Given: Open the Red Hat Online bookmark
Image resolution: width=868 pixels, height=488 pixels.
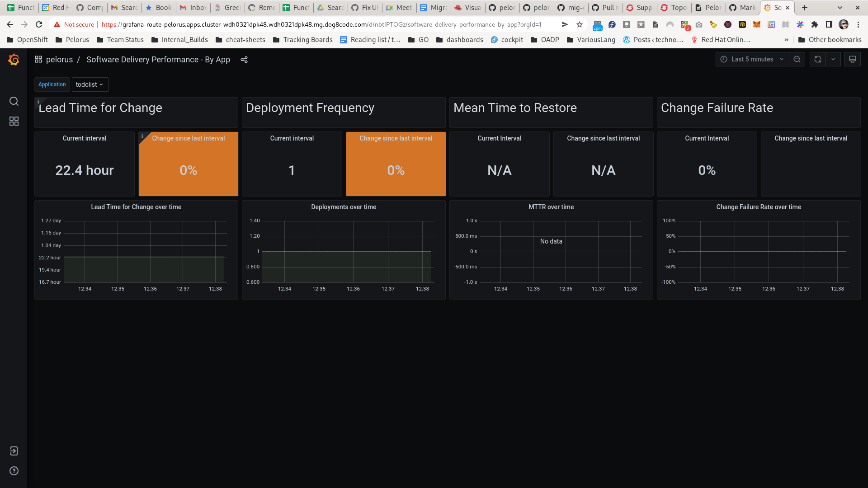Looking at the screenshot, I should (x=721, y=40).
